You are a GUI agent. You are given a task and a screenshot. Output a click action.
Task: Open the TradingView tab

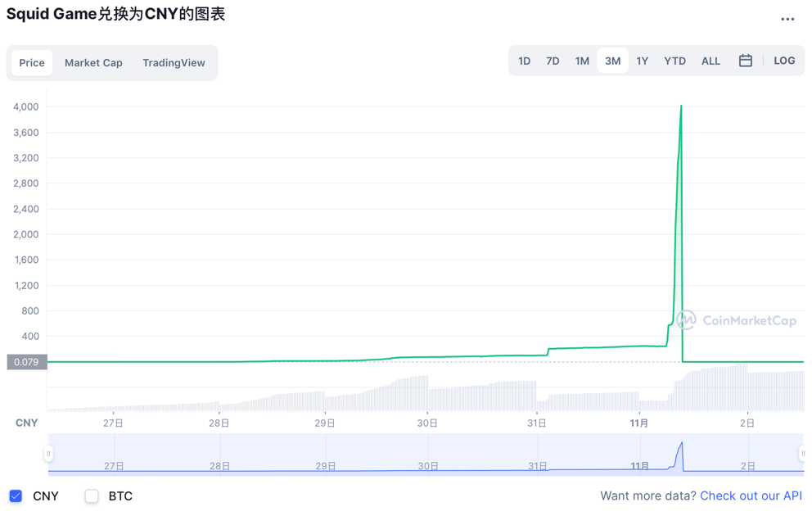pyautogui.click(x=174, y=62)
